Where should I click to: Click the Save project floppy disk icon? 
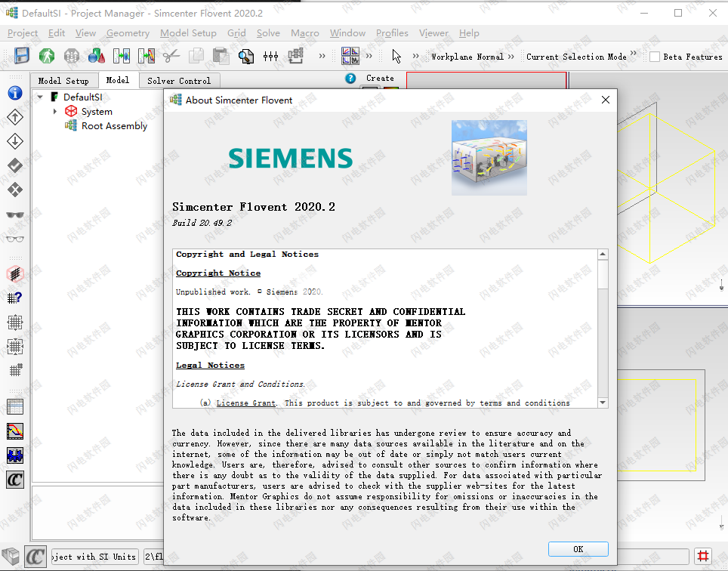21,56
